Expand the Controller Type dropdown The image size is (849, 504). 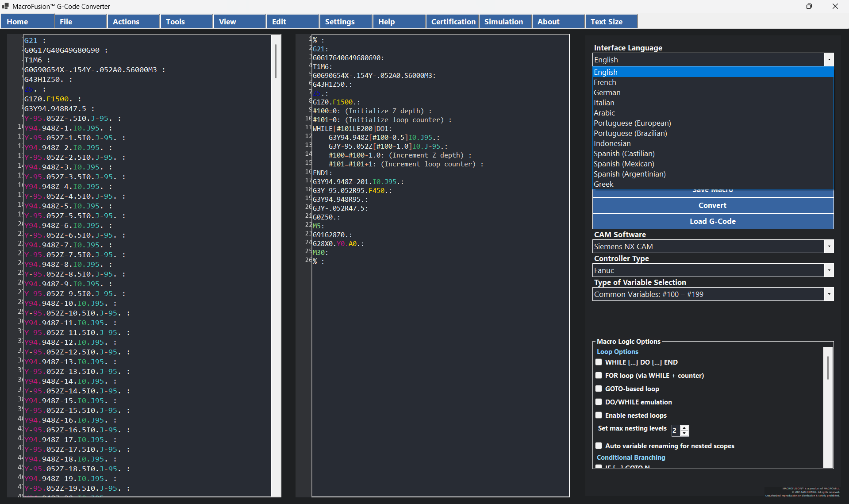tap(829, 270)
